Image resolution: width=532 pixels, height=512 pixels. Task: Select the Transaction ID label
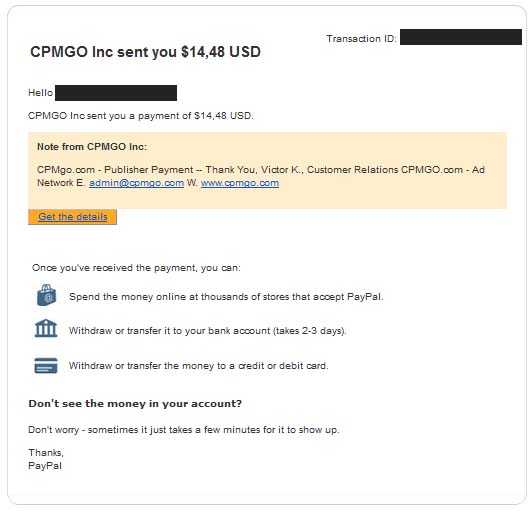point(361,39)
